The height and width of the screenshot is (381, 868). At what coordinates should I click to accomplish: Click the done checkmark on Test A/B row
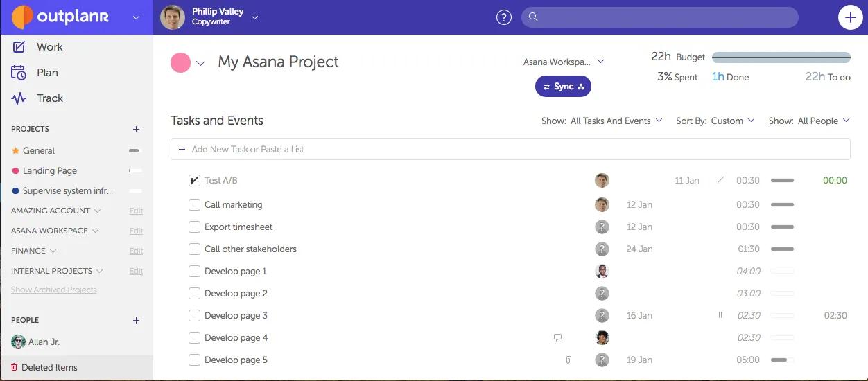(720, 180)
